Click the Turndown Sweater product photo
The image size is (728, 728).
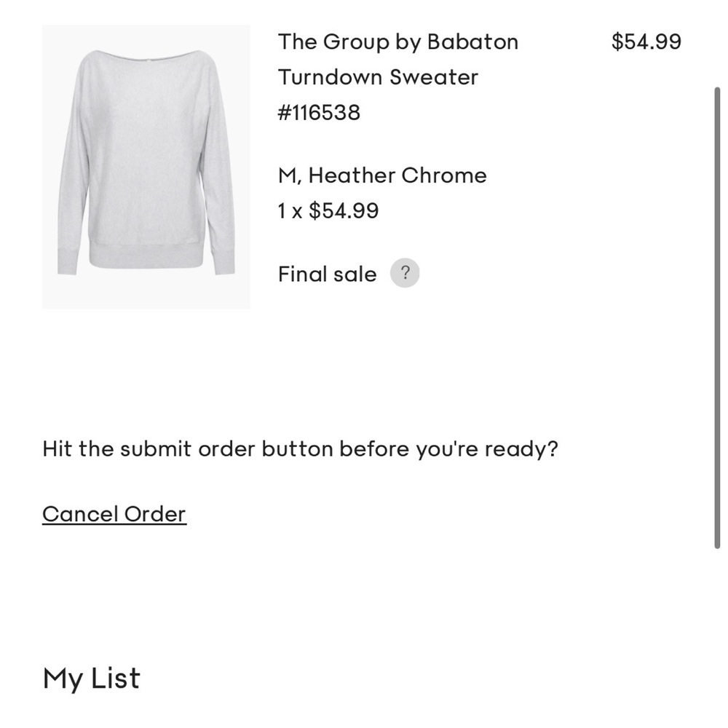tap(146, 167)
